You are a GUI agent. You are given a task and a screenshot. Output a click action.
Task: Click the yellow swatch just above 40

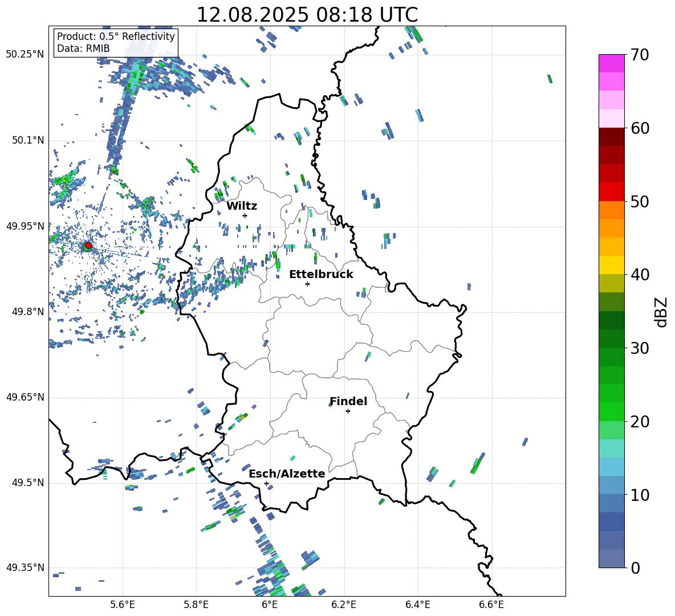tap(611, 265)
